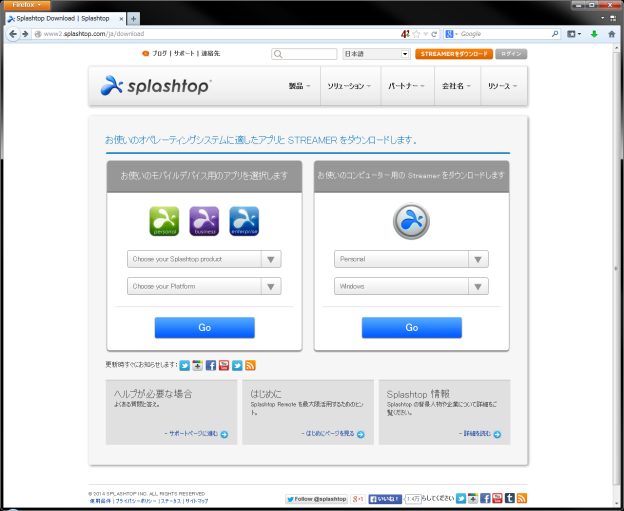Open the 会社名 navigation menu
This screenshot has height=511, width=624.
point(457,86)
